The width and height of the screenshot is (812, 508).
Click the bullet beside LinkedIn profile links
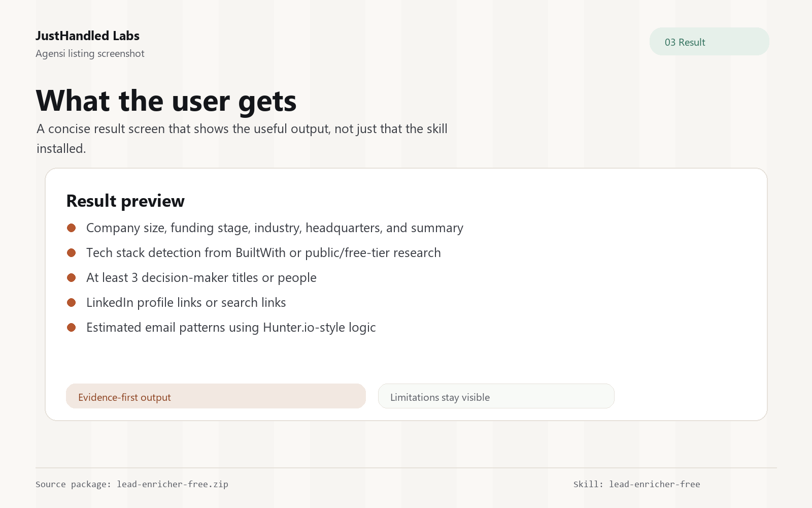pos(72,303)
